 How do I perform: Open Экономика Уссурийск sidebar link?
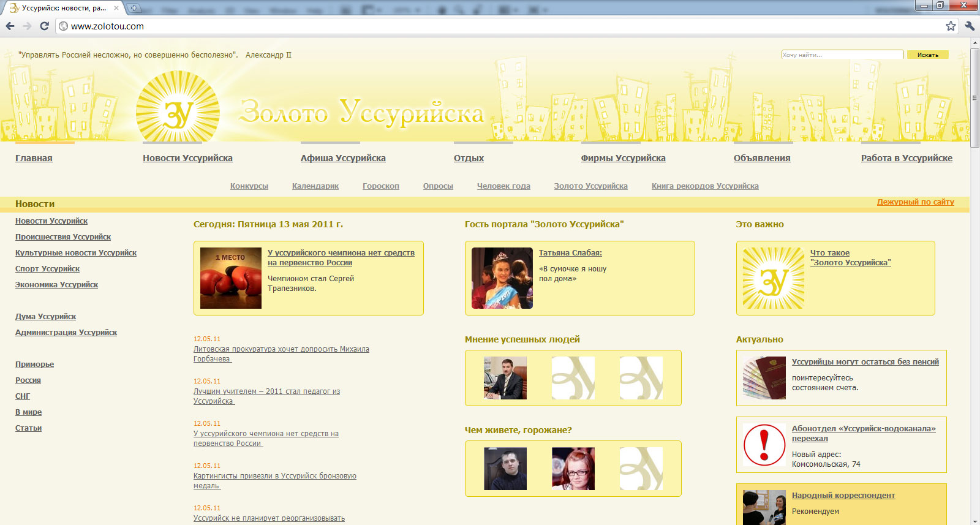point(56,285)
